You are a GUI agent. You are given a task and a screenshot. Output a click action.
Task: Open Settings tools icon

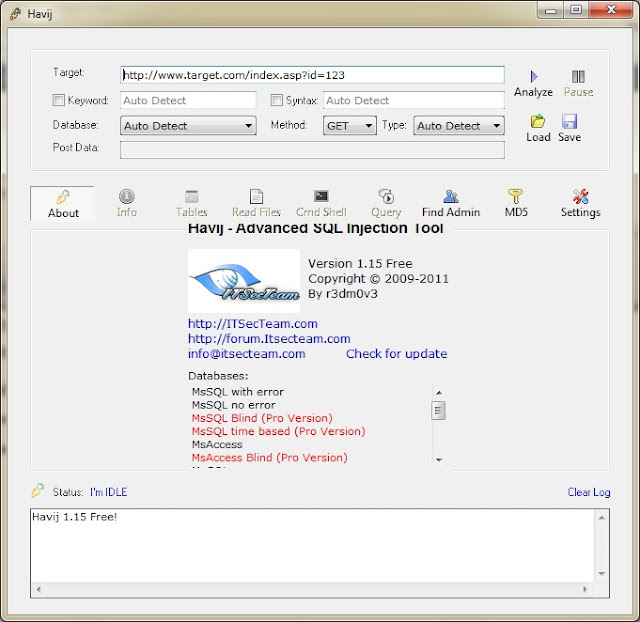(580, 196)
